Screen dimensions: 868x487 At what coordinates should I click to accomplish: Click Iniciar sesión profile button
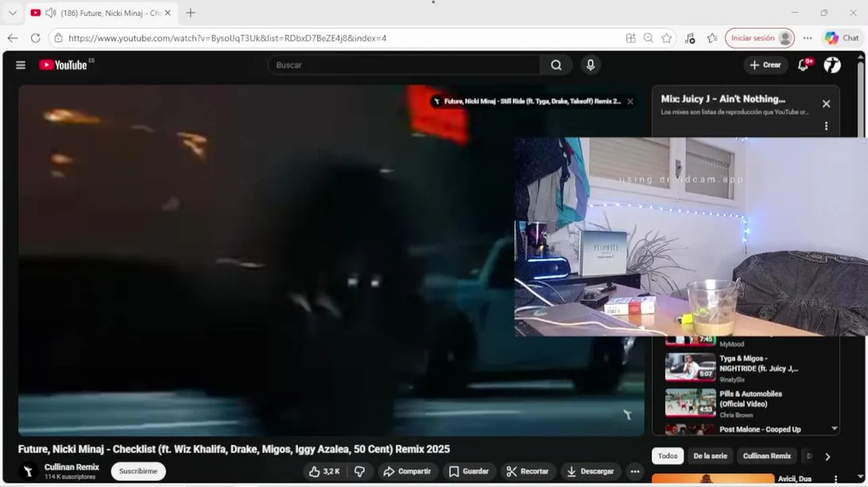tap(760, 38)
